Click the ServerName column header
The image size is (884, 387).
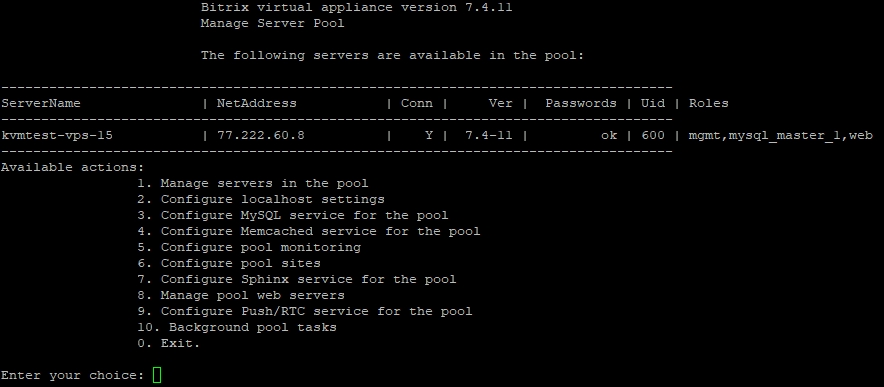pos(41,103)
